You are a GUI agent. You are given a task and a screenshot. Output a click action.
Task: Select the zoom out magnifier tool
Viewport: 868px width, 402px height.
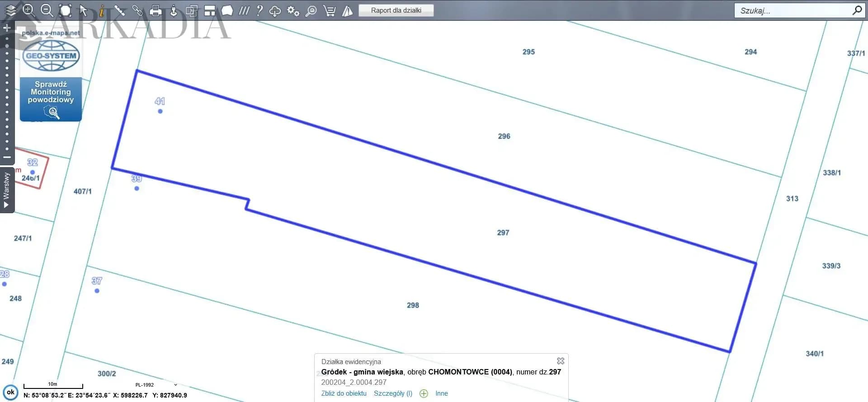(47, 10)
